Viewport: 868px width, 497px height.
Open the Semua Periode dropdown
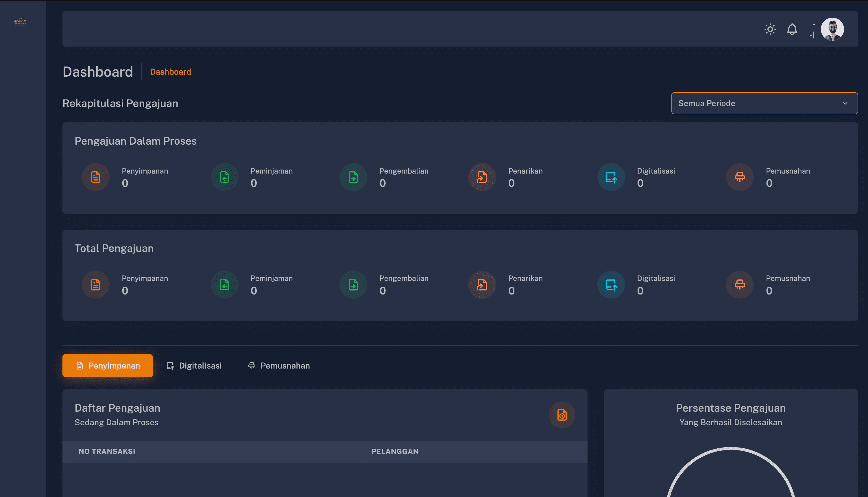(x=764, y=103)
